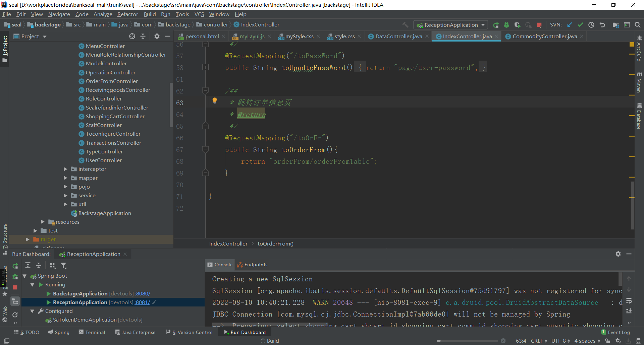
Task: Toggle read-only lock icon in status bar
Action: (607, 341)
